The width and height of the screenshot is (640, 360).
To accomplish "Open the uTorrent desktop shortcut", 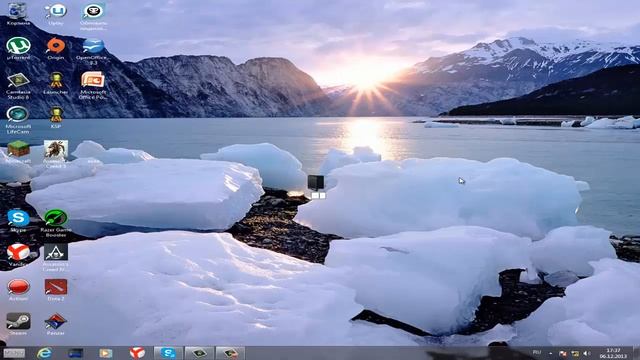I will coord(18,48).
